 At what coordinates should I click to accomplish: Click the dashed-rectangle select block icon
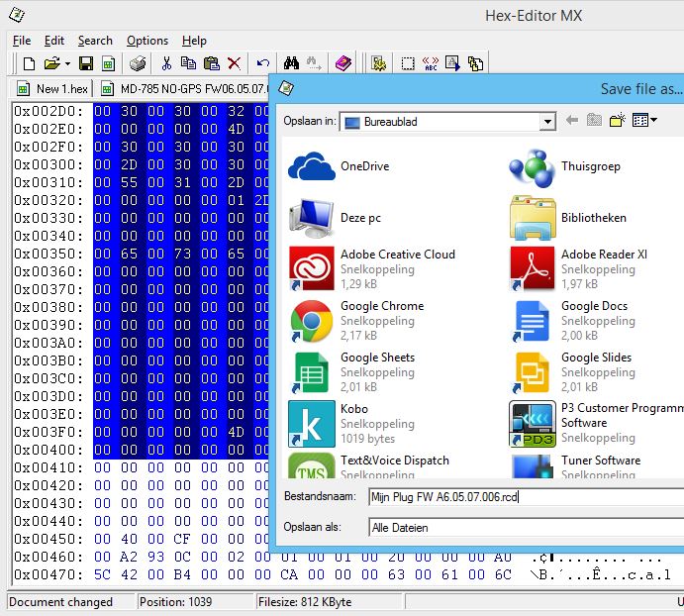(408, 63)
